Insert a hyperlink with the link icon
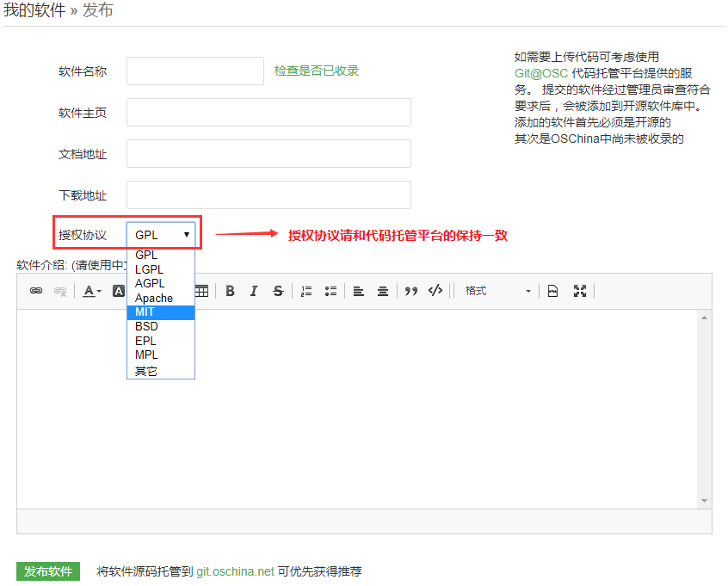Viewport: 728px width, 586px height. [36, 291]
